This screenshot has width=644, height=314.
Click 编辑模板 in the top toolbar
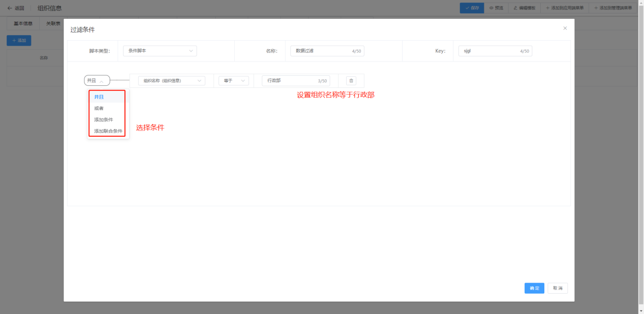(x=524, y=8)
